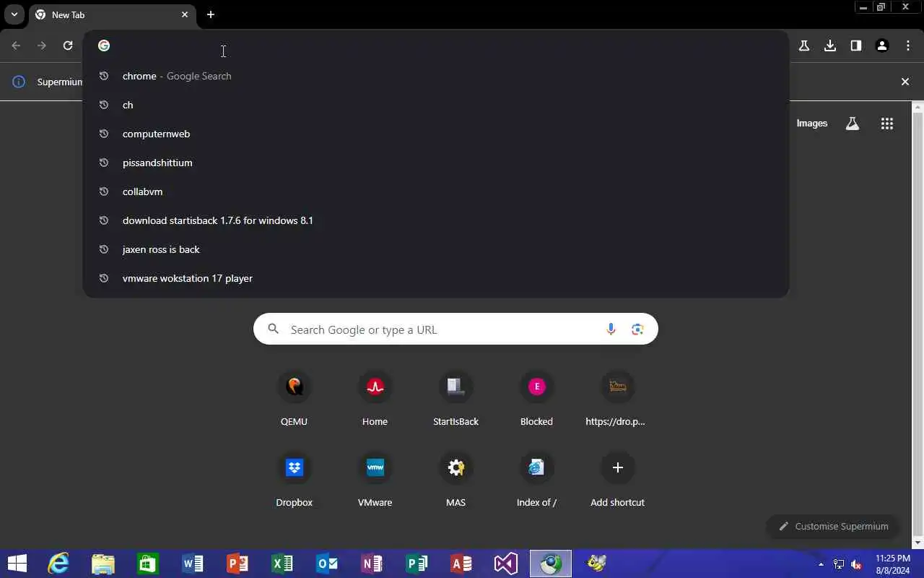The height and width of the screenshot is (578, 924).
Task: Open the three-dot browser menu
Action: click(x=908, y=46)
